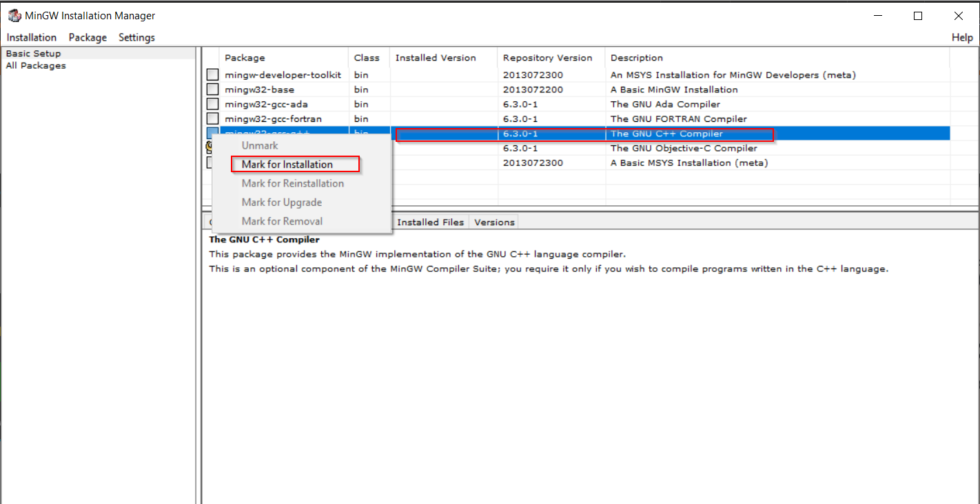
Task: Select the mingw-developer-toolkit package name
Action: tap(283, 75)
